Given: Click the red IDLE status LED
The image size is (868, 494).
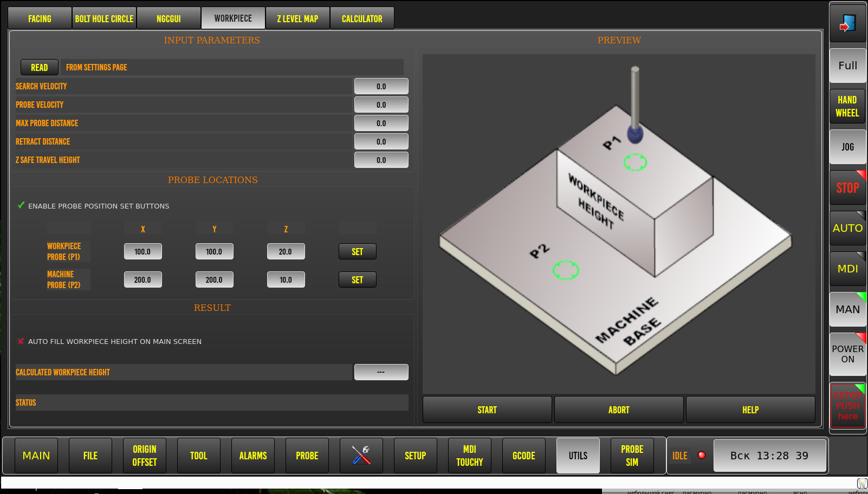Looking at the screenshot, I should tap(702, 455).
